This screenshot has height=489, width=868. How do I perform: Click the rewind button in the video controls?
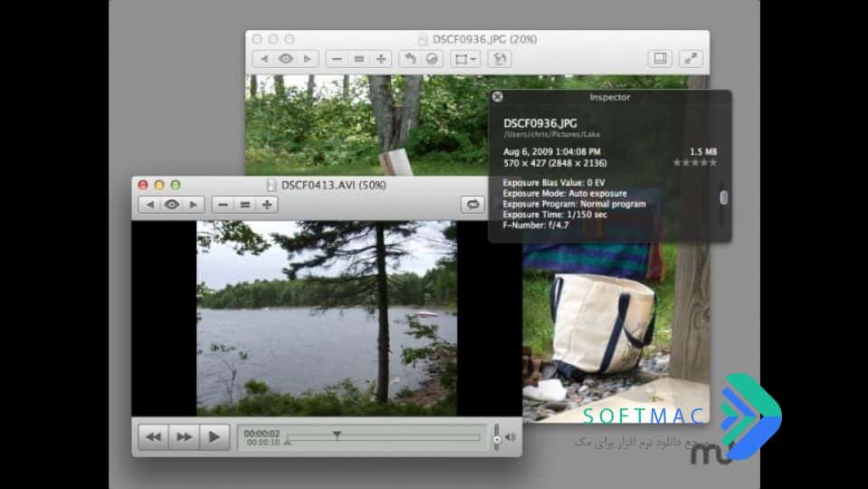coord(153,437)
